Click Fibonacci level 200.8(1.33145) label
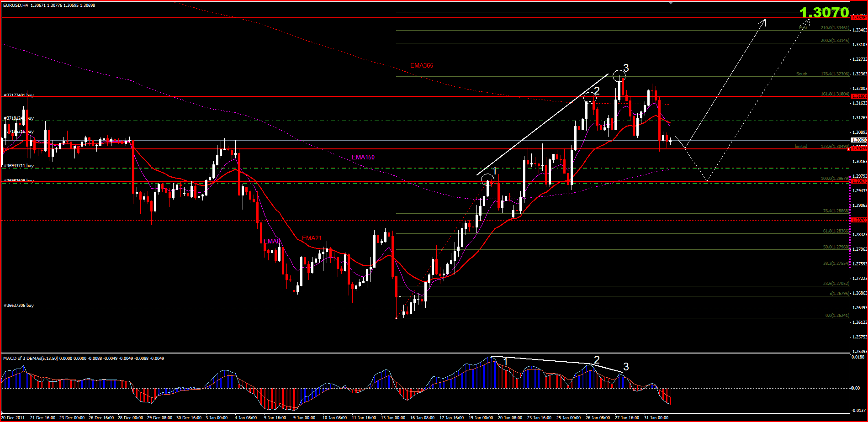 tap(835, 41)
